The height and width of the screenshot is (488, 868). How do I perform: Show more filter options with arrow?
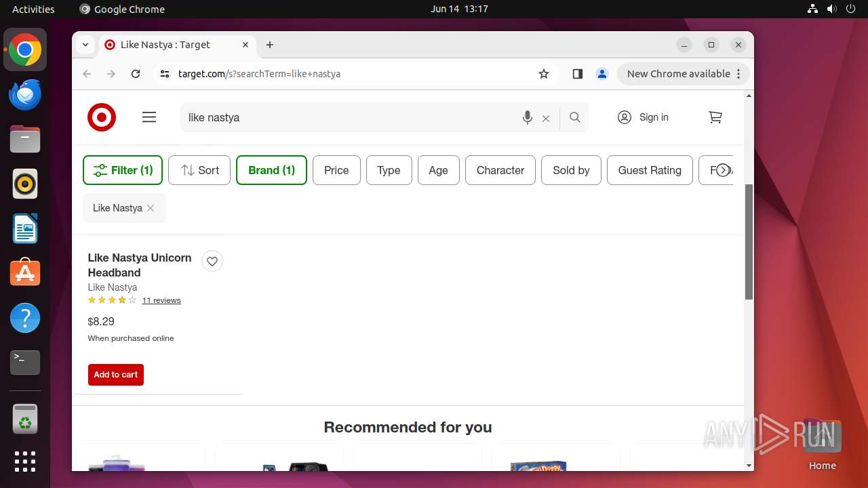724,170
